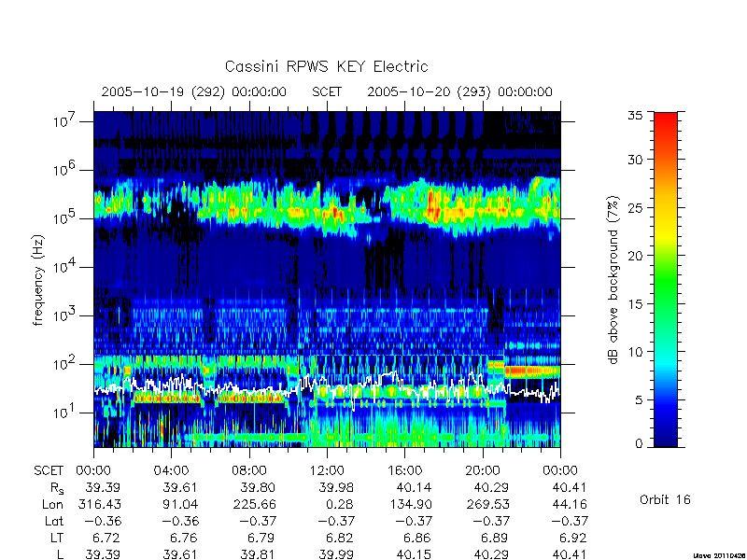The image size is (747, 560).
Task: Click the 'Lon' row label
Action: pos(53,504)
